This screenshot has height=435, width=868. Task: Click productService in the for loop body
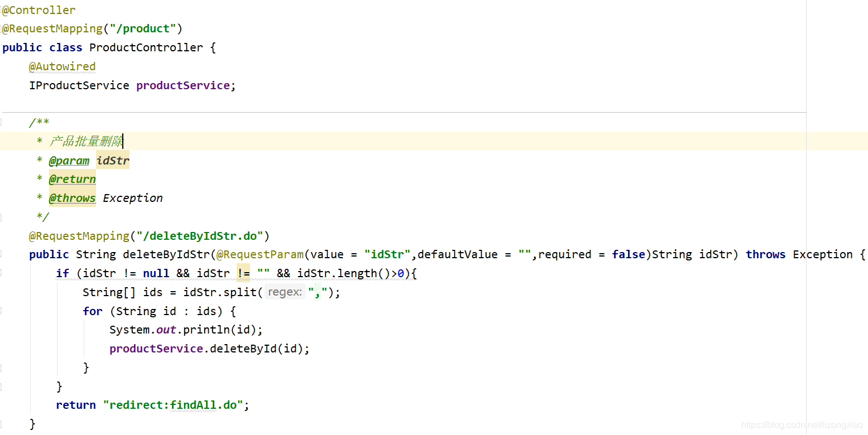pos(156,349)
